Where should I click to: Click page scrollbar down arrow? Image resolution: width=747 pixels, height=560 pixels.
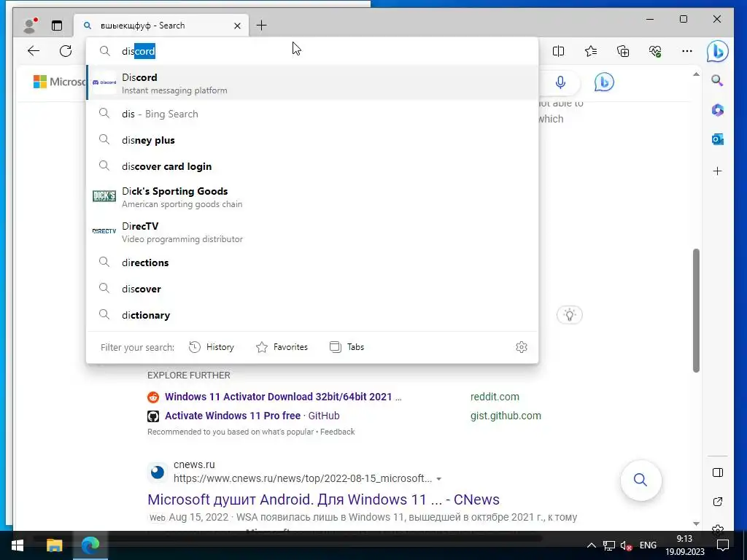[x=696, y=524]
